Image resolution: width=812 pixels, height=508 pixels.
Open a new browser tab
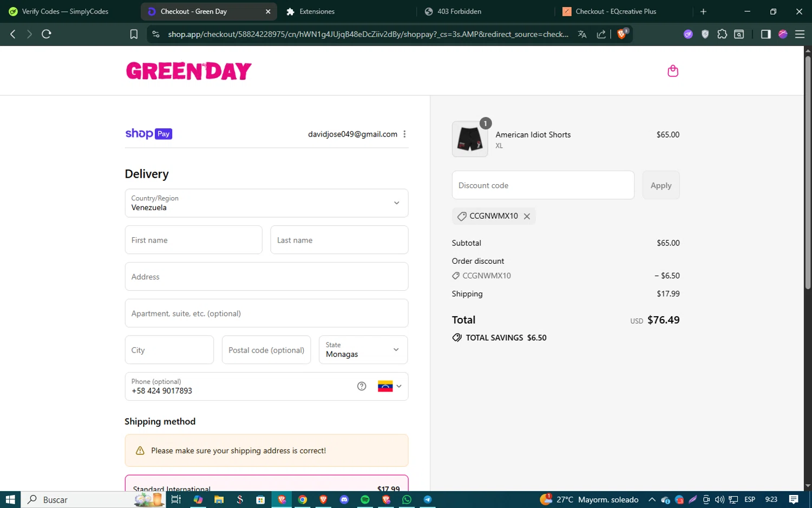click(x=703, y=11)
